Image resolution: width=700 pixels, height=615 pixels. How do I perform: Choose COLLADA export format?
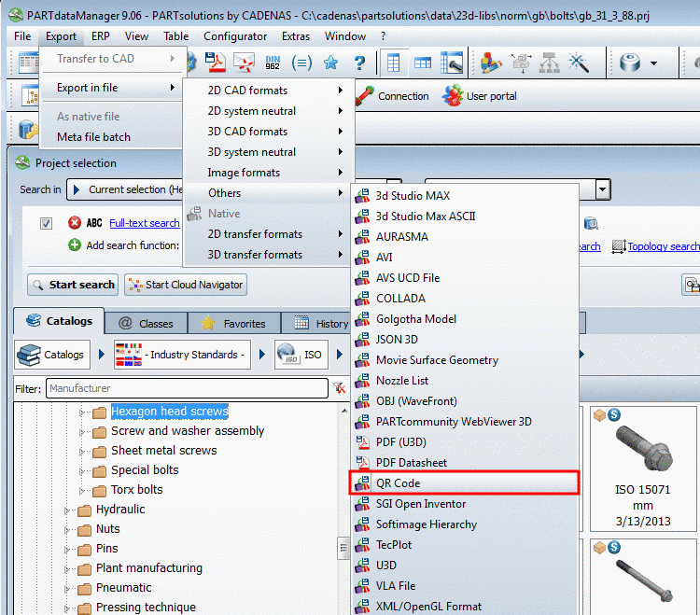click(464, 298)
